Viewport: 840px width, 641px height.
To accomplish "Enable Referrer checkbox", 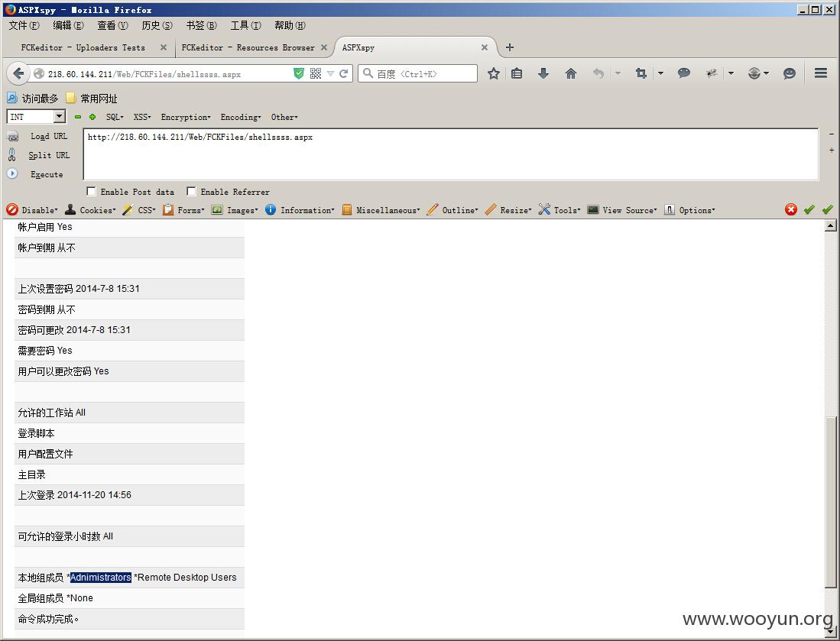I will [191, 191].
